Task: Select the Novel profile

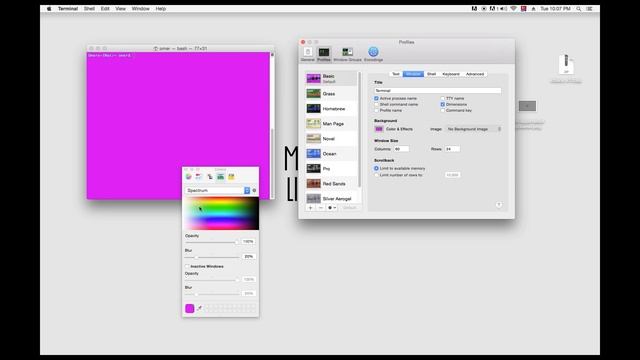Action: tap(331, 139)
